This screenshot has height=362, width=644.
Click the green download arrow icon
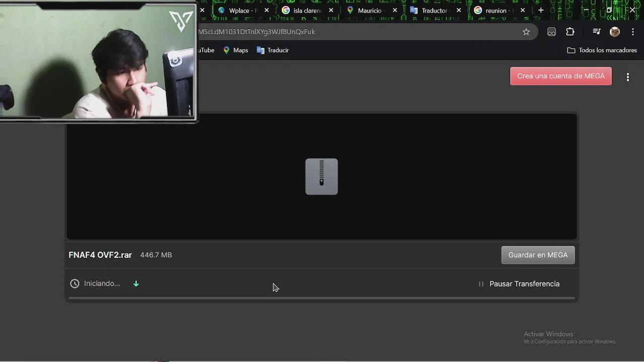136,284
